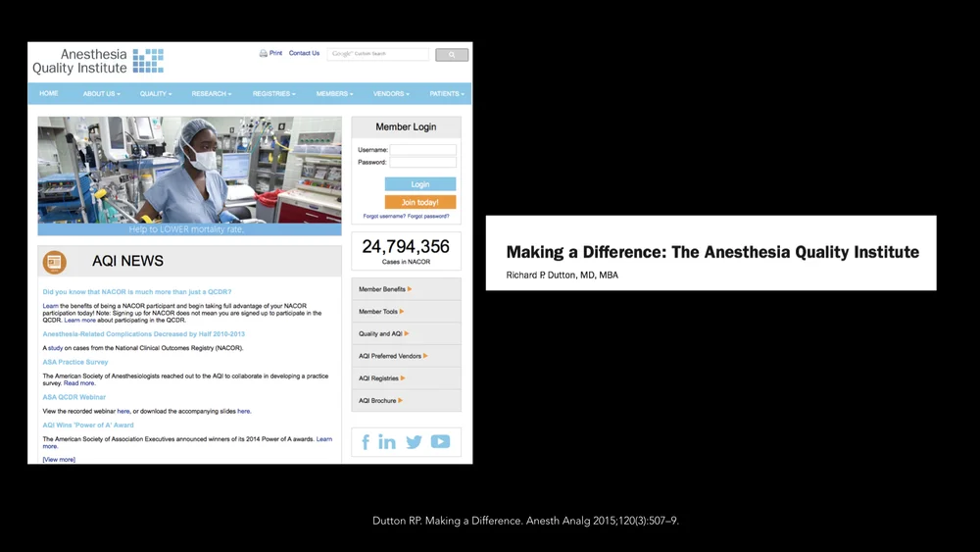Click author name Richard P. Dutton, MD, MBA
Screen dimensions: 980x552
pyautogui.click(x=562, y=276)
